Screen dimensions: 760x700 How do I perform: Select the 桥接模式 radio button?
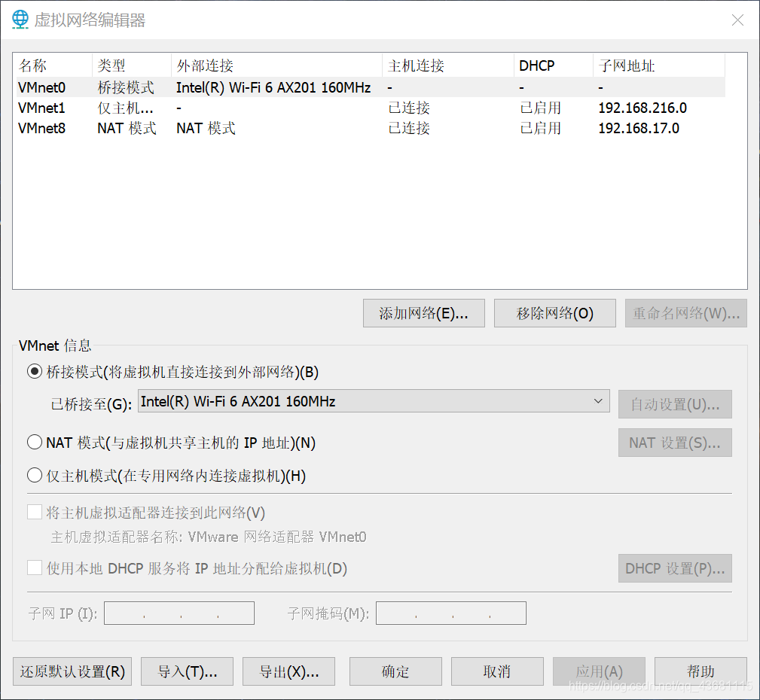click(x=35, y=372)
